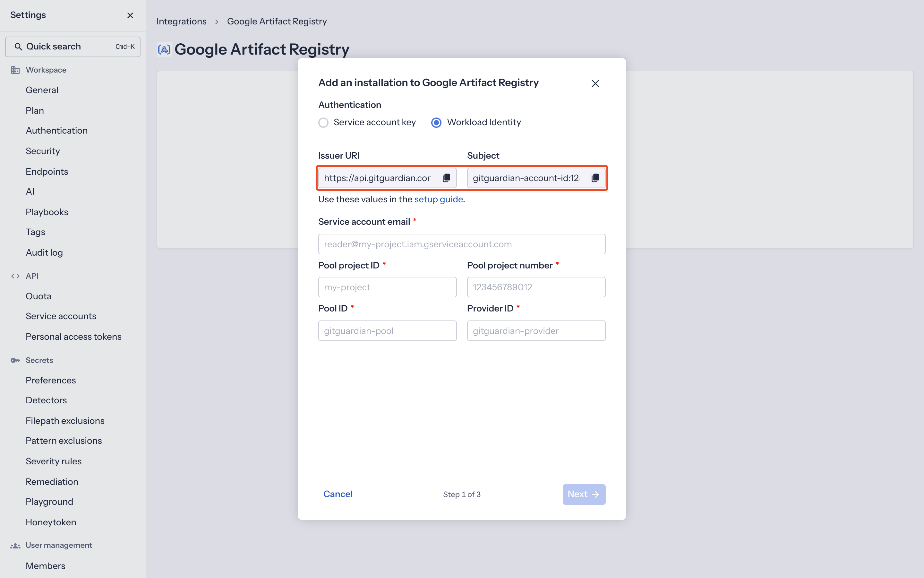Click the Pool project number field
This screenshot has height=578, width=924.
tap(536, 287)
